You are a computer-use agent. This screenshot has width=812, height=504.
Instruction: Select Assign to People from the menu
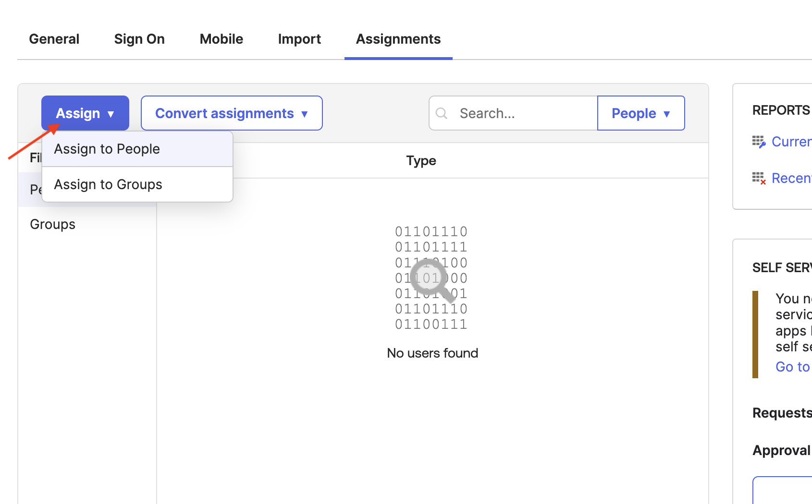point(107,149)
